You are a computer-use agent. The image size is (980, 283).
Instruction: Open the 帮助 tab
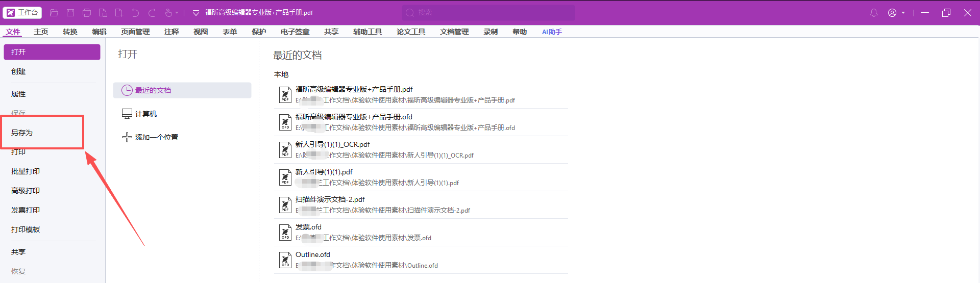[520, 32]
